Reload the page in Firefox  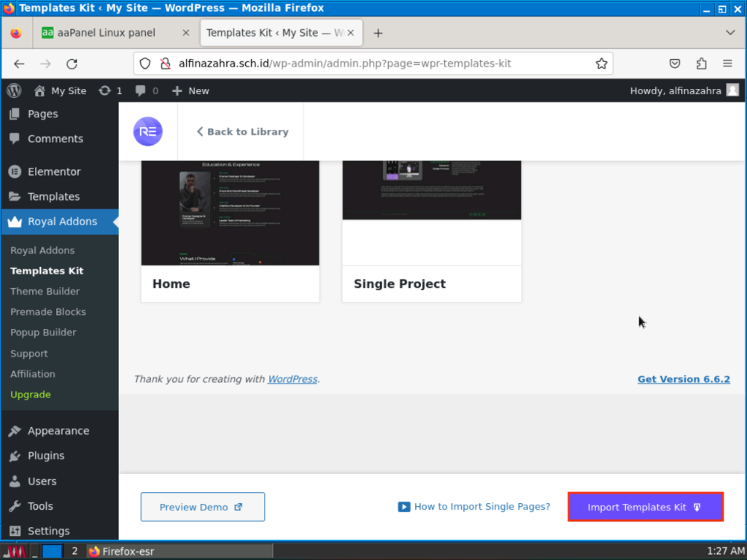pyautogui.click(x=71, y=63)
